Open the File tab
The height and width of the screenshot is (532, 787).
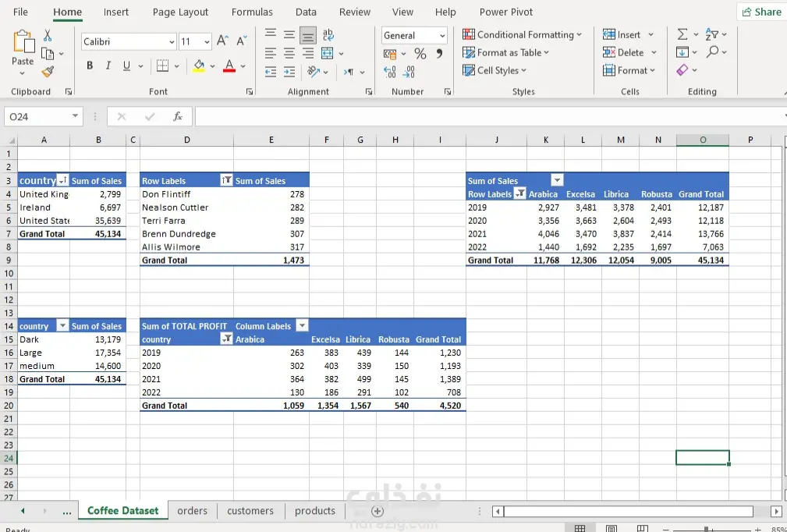[20, 12]
